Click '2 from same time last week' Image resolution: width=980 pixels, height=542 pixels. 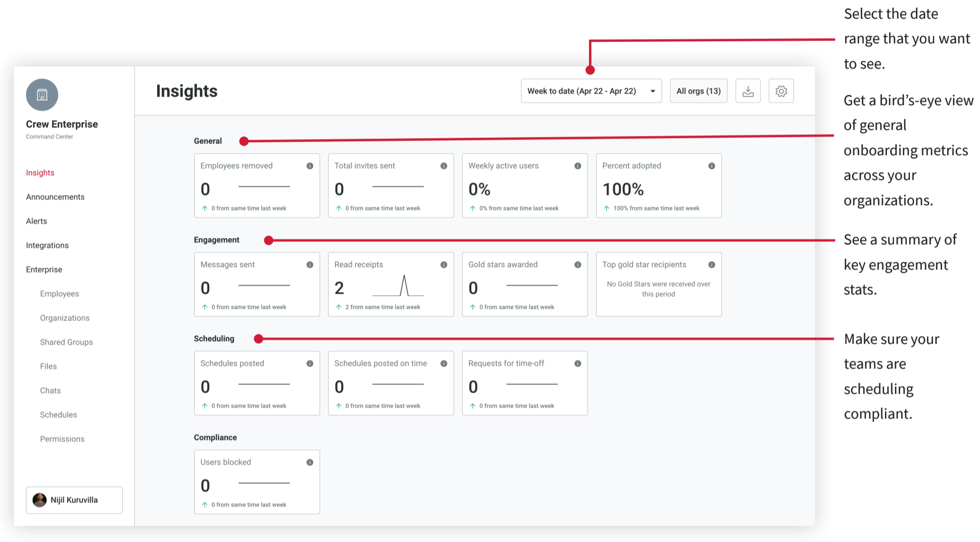click(x=383, y=307)
